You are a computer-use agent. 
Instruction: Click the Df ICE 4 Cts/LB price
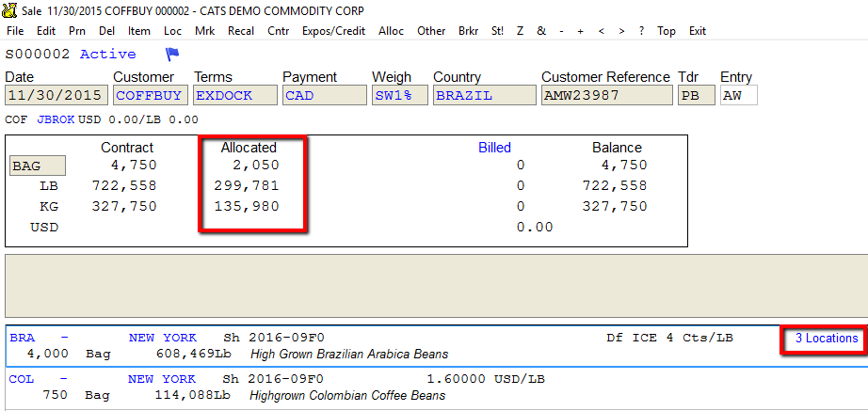[669, 338]
